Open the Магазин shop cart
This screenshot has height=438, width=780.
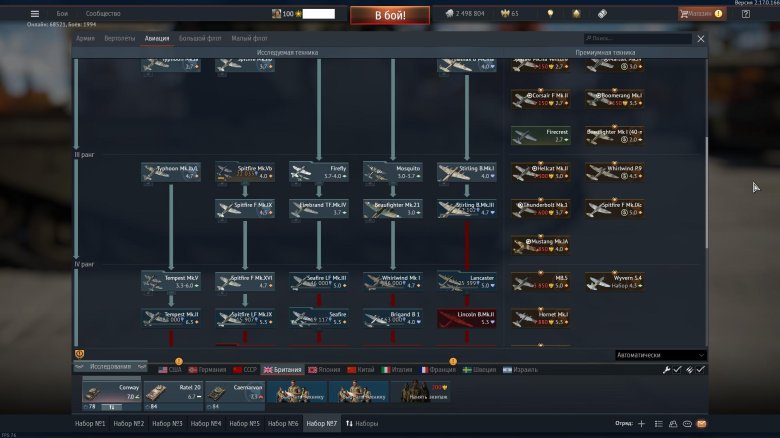tap(701, 14)
